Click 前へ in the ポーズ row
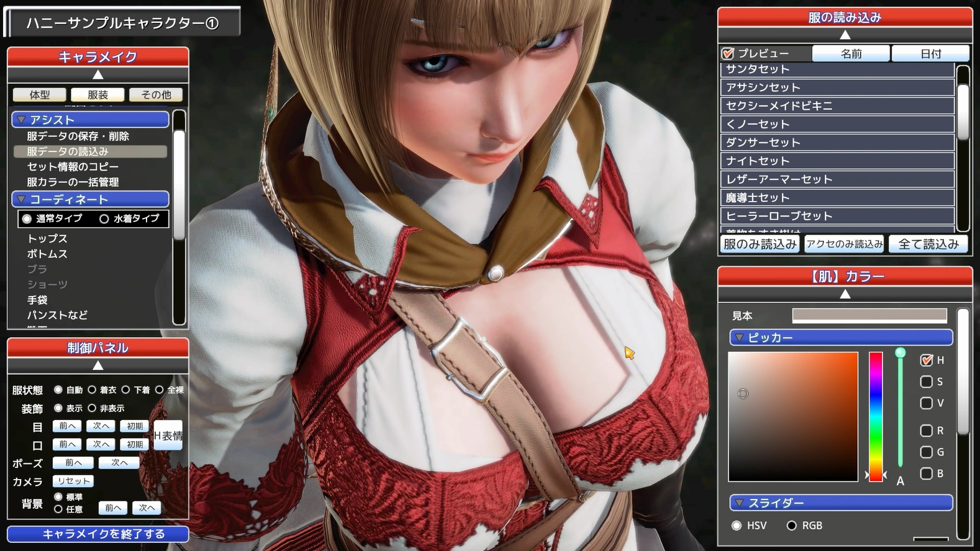Viewport: 980px width, 551px height. click(x=73, y=463)
